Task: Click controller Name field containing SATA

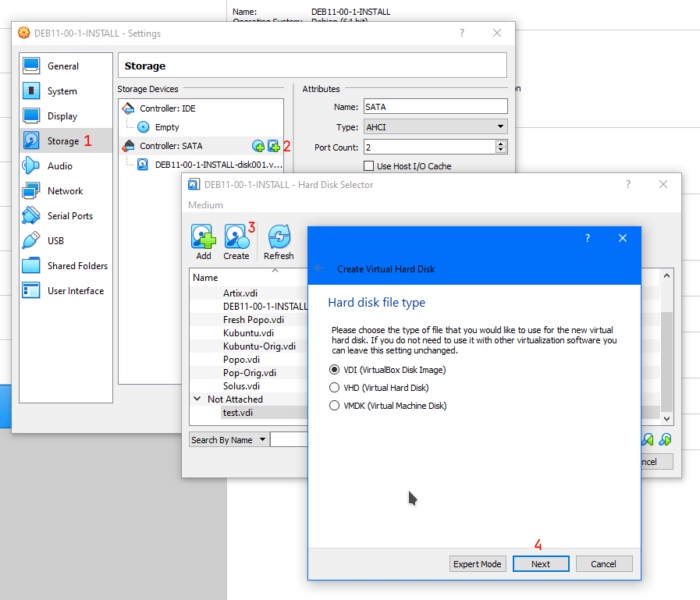Action: point(435,107)
